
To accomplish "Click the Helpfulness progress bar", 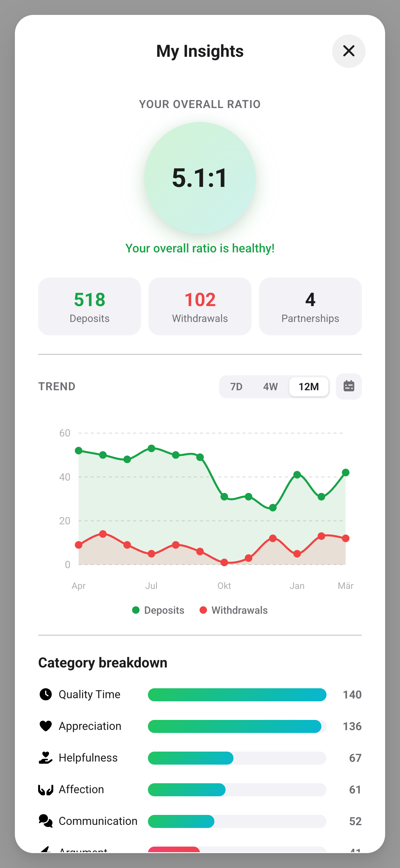I will point(237,758).
